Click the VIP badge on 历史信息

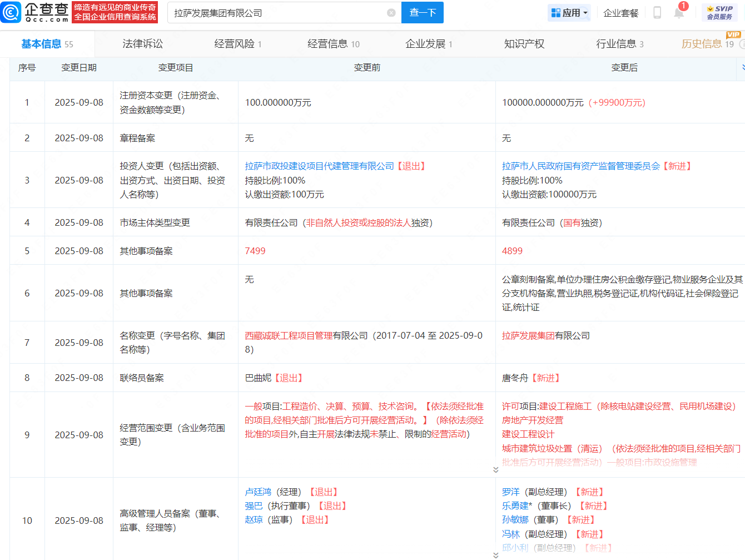click(x=733, y=35)
